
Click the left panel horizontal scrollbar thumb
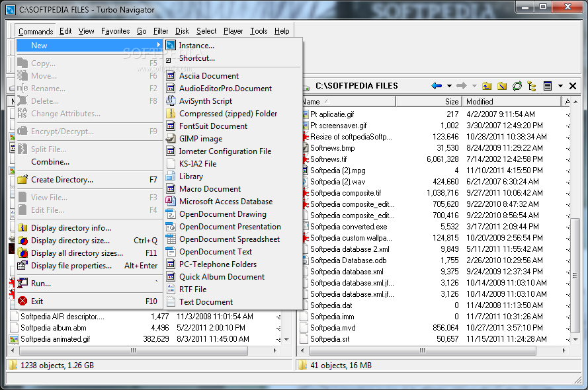click(134, 350)
